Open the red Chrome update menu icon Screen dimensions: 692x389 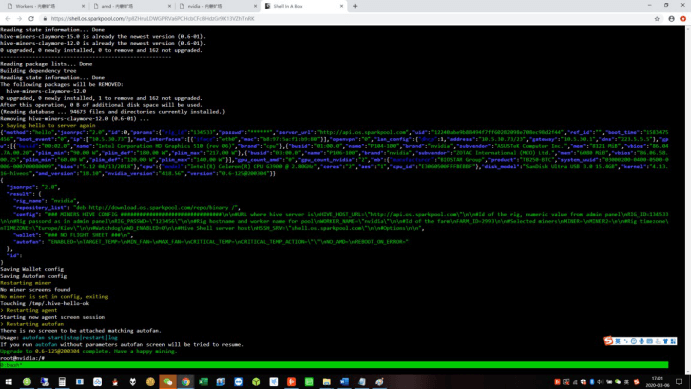(x=683, y=19)
